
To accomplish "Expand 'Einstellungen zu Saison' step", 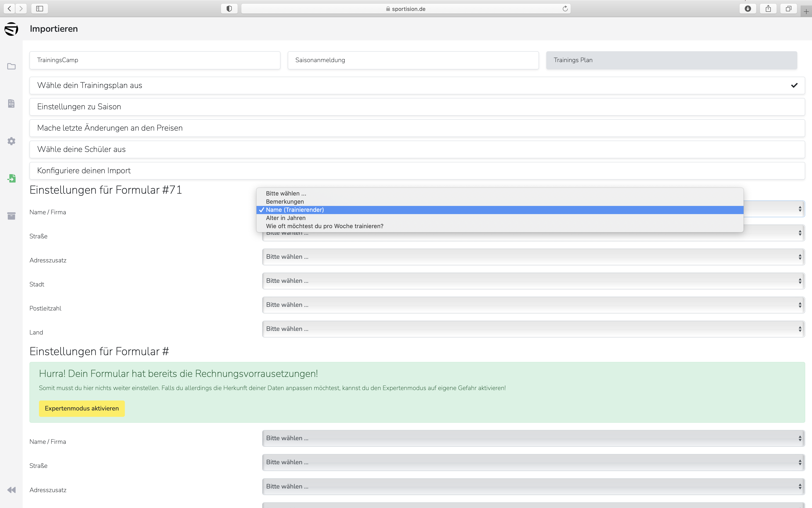I will (x=417, y=107).
